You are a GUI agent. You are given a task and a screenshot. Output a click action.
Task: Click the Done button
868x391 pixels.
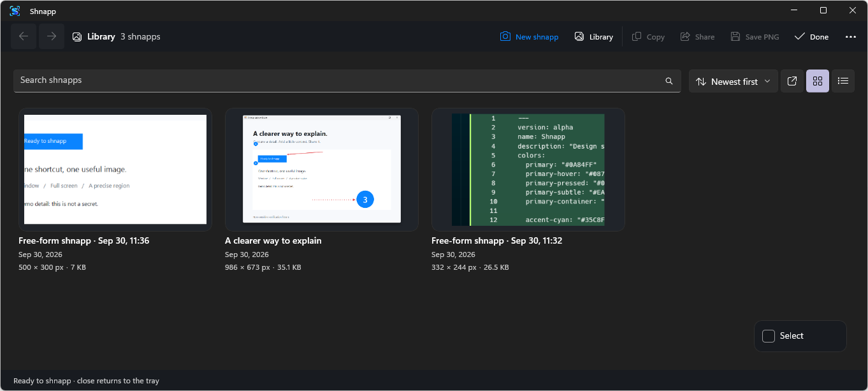[811, 37]
